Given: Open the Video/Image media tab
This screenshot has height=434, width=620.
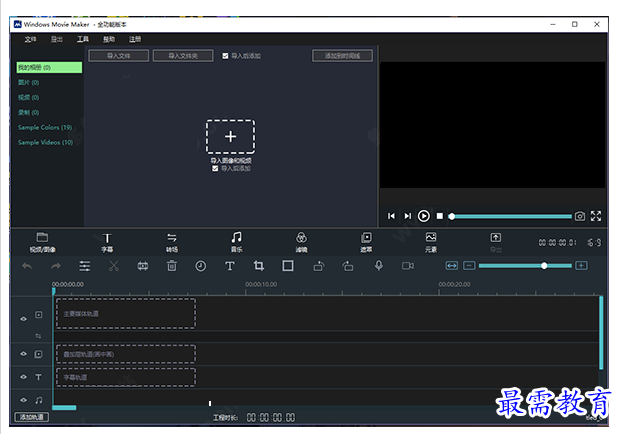Looking at the screenshot, I should (x=42, y=242).
